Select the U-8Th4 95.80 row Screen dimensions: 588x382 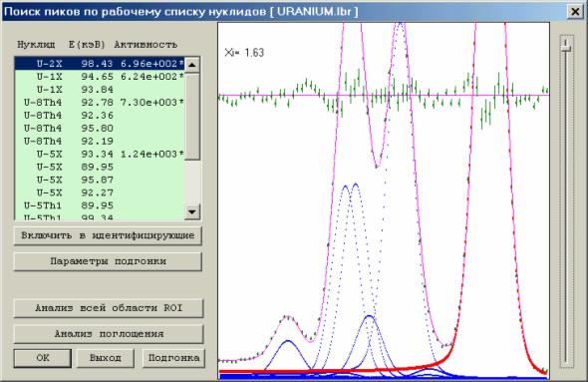point(100,128)
